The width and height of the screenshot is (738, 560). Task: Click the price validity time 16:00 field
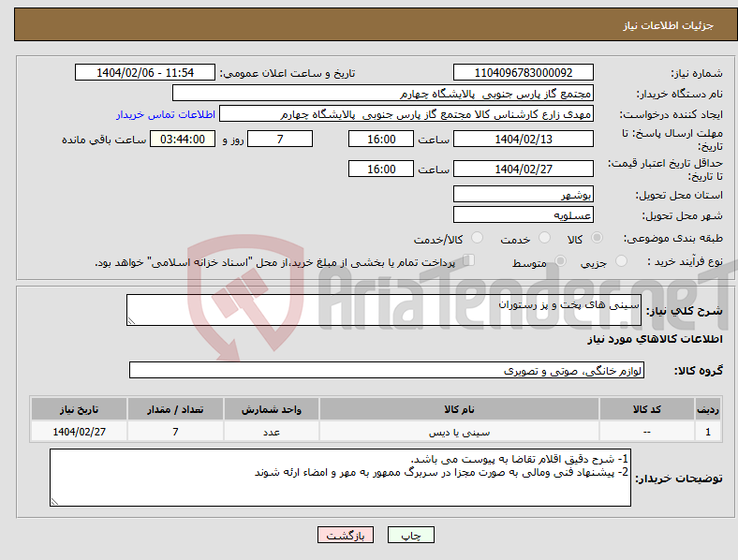(x=381, y=169)
